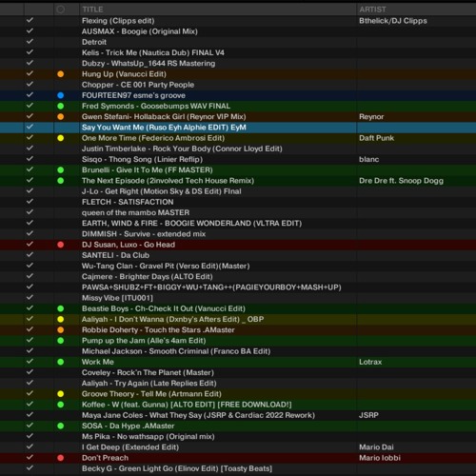Click the Dre Dre ft. Snoop Dogg artist cell
This screenshot has width=476, height=476.
(401, 181)
